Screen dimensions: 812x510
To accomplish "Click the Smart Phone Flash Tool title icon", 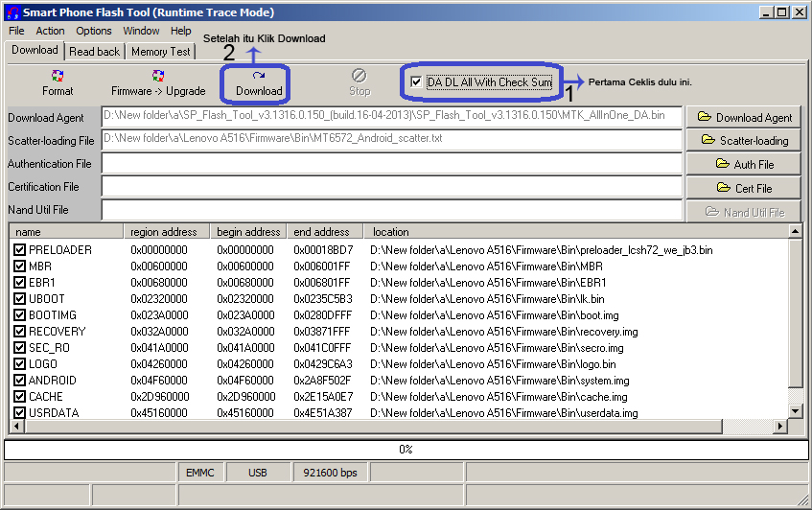I will (12, 12).
